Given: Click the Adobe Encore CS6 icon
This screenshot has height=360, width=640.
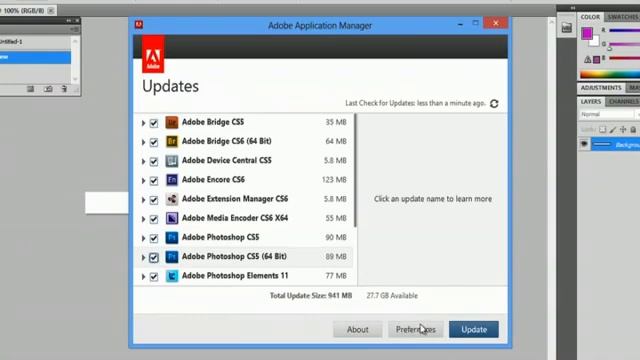Looking at the screenshot, I should 171,180.
